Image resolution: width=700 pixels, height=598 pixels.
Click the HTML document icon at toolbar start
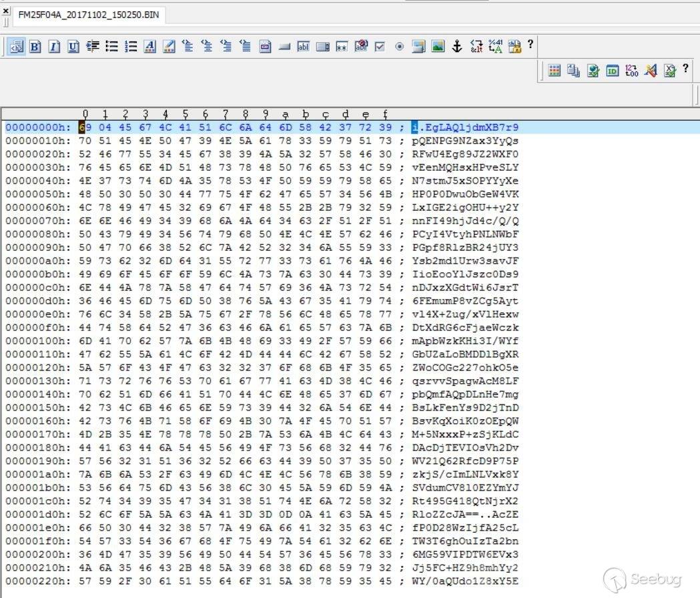(16, 47)
